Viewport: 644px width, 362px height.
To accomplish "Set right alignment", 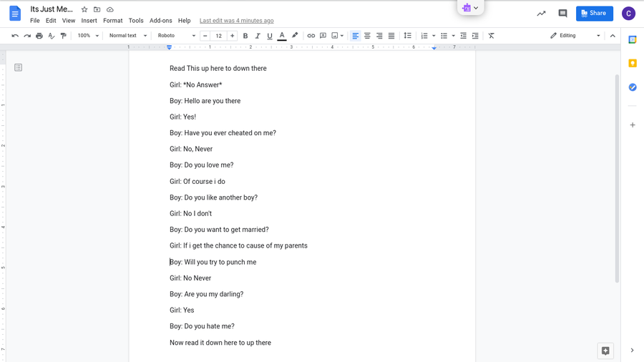I will 379,36.
